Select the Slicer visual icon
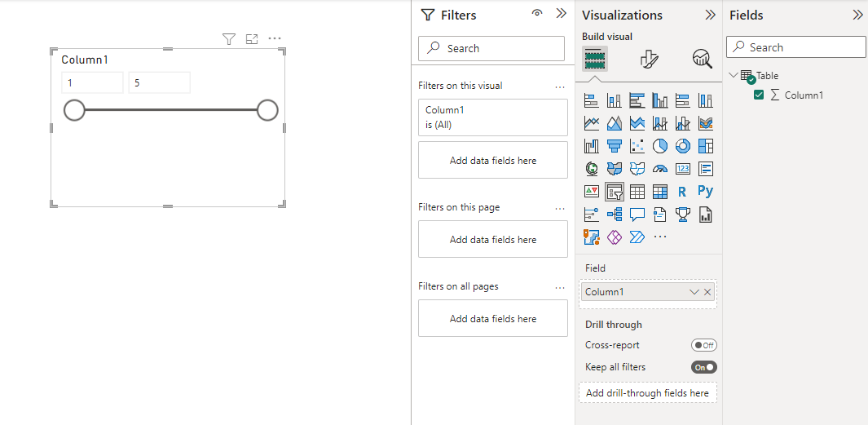Screen dimensions: 868x425 point(615,192)
